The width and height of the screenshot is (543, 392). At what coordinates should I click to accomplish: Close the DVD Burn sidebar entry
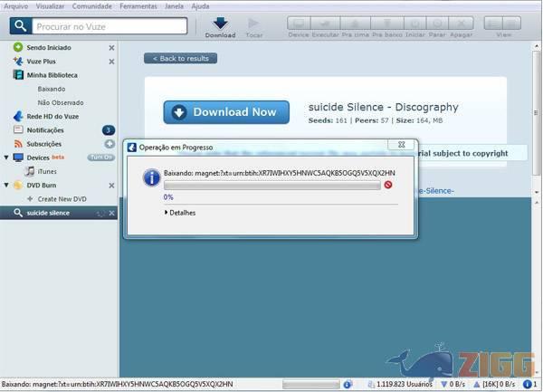click(x=111, y=186)
